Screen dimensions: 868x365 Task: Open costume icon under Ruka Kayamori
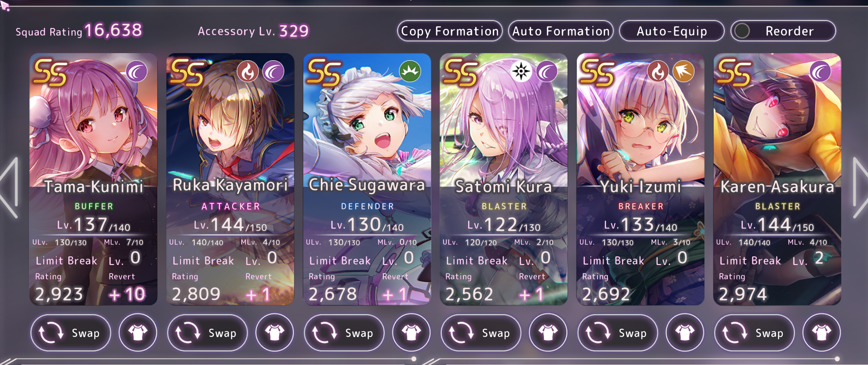tap(274, 333)
